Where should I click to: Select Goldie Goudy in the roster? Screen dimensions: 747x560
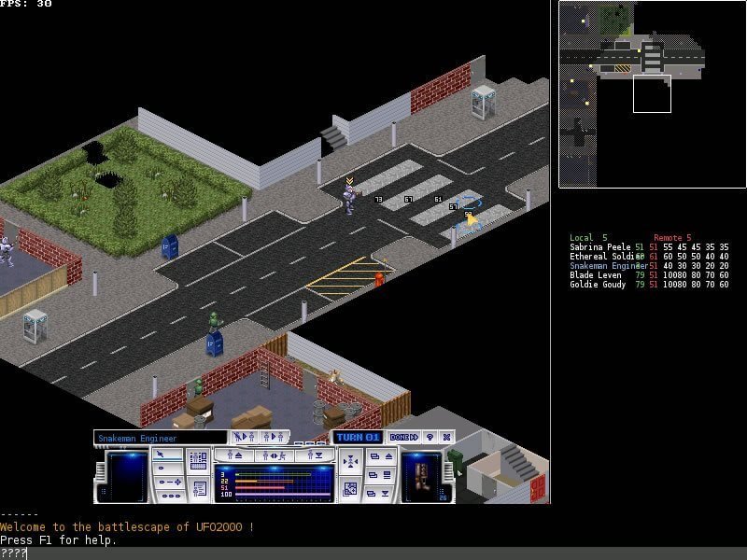pos(649,285)
